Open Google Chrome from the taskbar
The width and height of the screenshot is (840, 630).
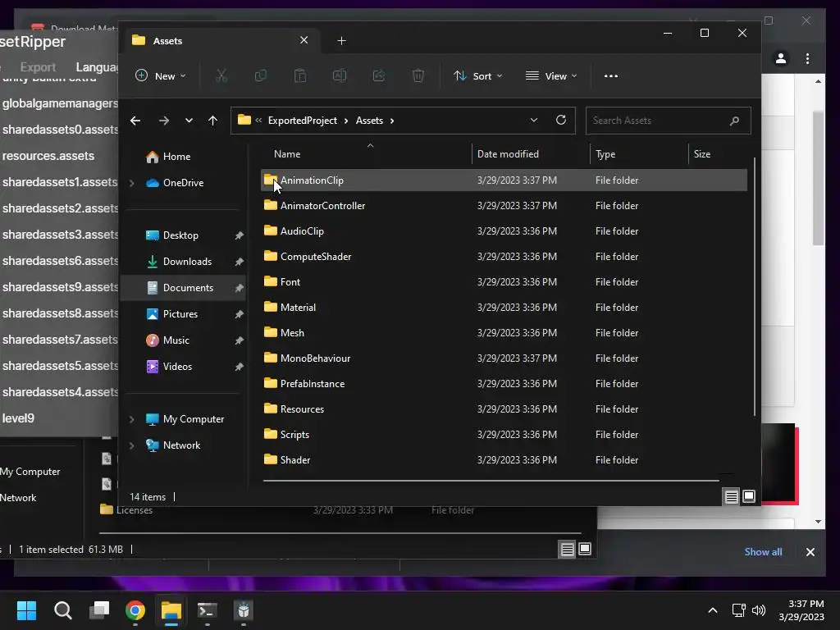(135, 610)
